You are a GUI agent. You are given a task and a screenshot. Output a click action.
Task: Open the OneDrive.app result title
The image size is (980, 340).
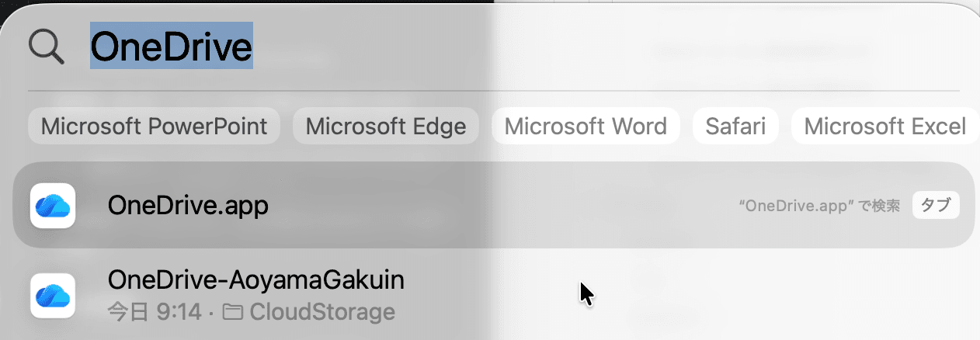[x=188, y=206]
